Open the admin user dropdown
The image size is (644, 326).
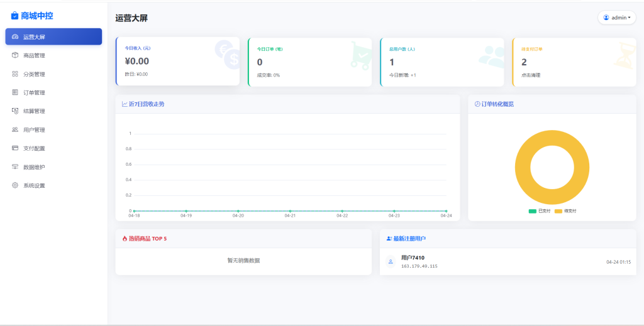tap(616, 18)
